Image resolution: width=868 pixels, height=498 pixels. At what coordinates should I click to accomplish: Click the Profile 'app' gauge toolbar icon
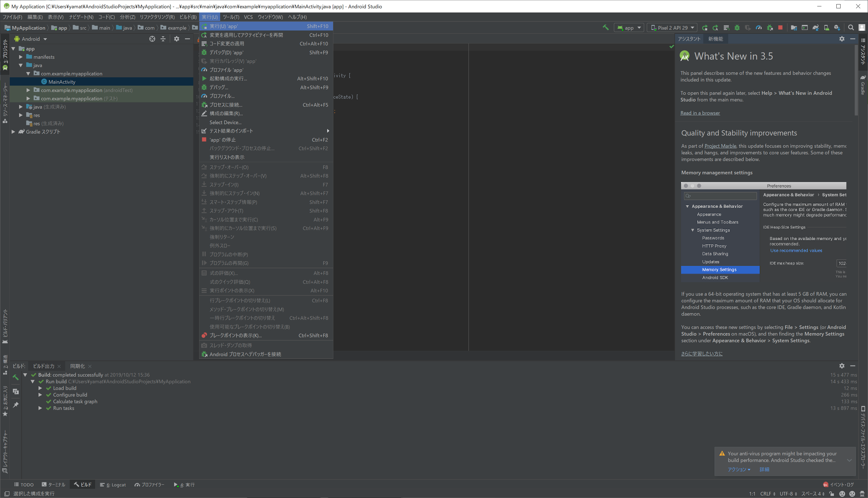pyautogui.click(x=758, y=28)
